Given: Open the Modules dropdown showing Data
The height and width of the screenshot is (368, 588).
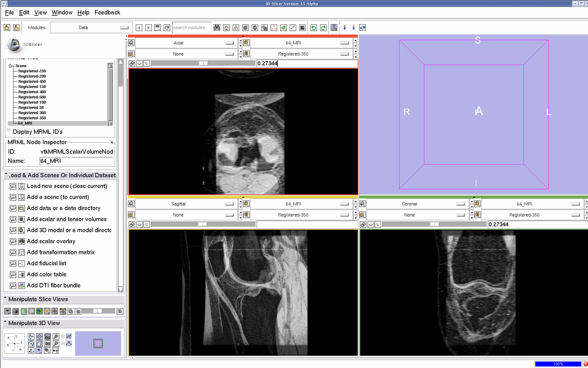Looking at the screenshot, I should (91, 28).
